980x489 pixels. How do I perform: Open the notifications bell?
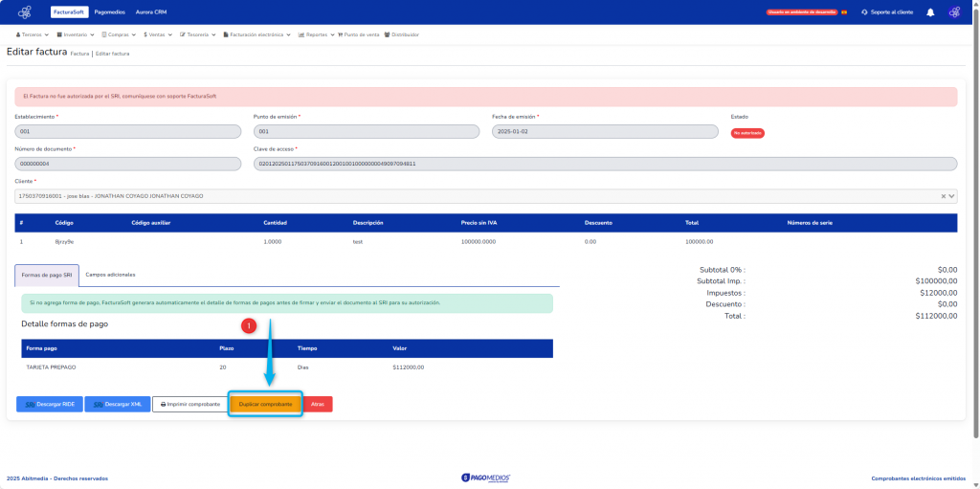click(x=929, y=12)
